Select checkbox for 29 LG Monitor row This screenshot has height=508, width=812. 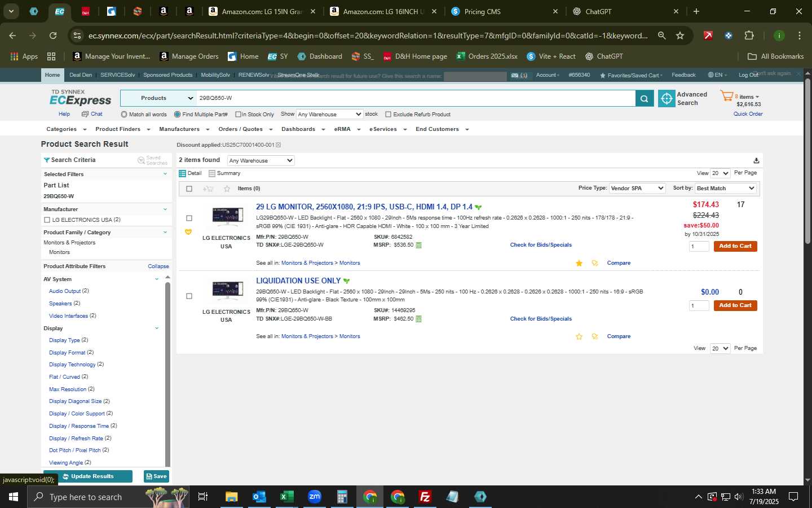[189, 218]
